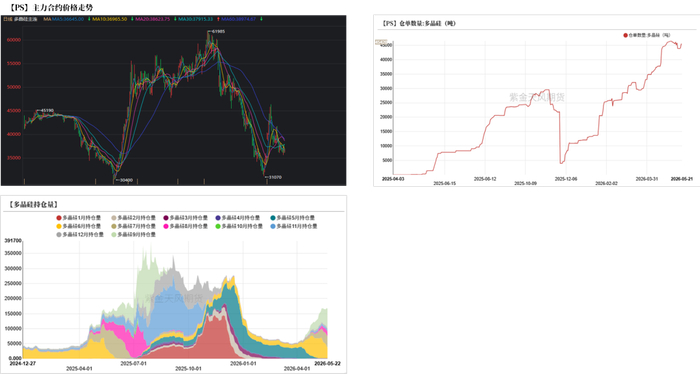Toggle the 多晶硅12月持仓量 legend entry
The width and height of the screenshot is (700, 374).
coord(80,234)
